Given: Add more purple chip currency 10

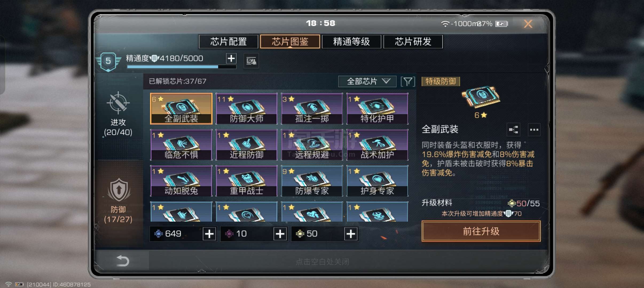Looking at the screenshot, I should point(280,234).
